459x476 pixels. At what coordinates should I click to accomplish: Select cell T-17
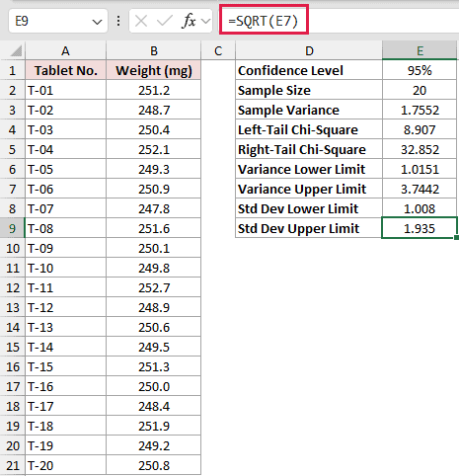click(66, 406)
